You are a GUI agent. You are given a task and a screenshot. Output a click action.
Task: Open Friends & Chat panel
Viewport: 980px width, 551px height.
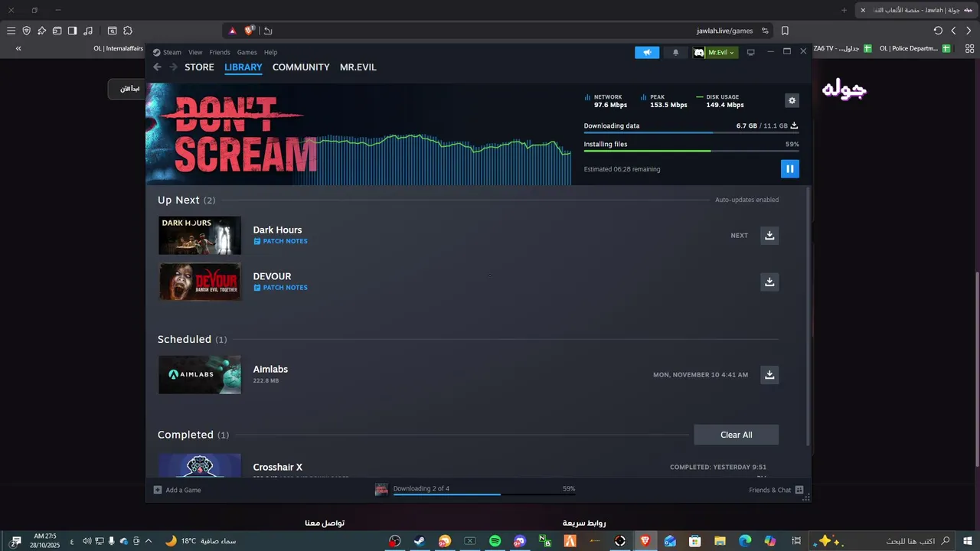776,490
